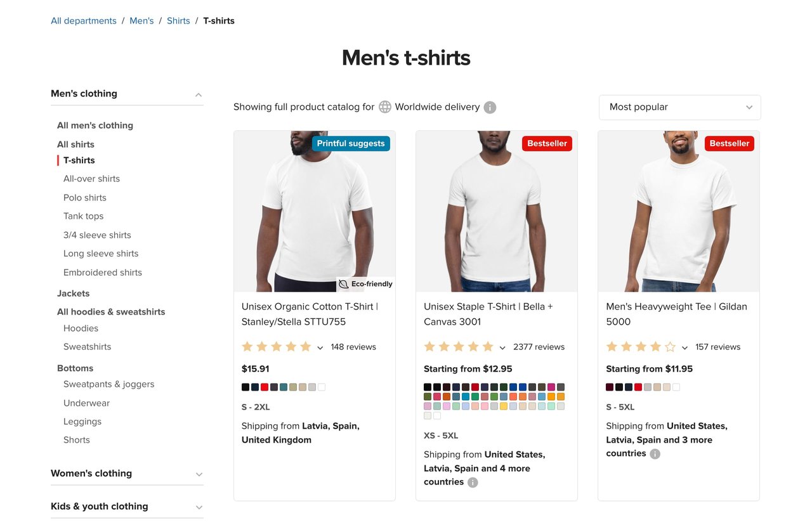
Task: Select Hoodies under hoodies & sweatshirts
Action: pos(81,328)
